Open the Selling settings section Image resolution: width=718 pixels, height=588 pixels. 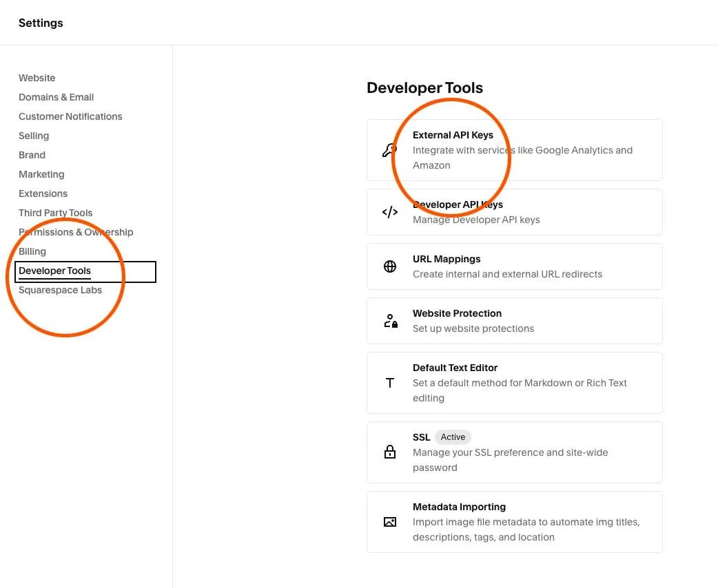pyautogui.click(x=34, y=136)
